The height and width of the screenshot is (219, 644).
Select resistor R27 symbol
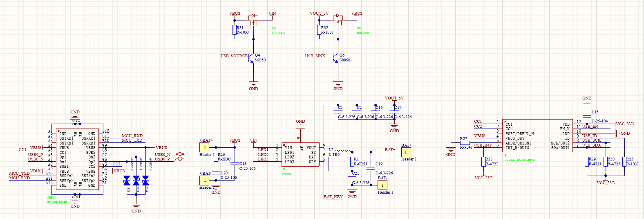(x=465, y=143)
